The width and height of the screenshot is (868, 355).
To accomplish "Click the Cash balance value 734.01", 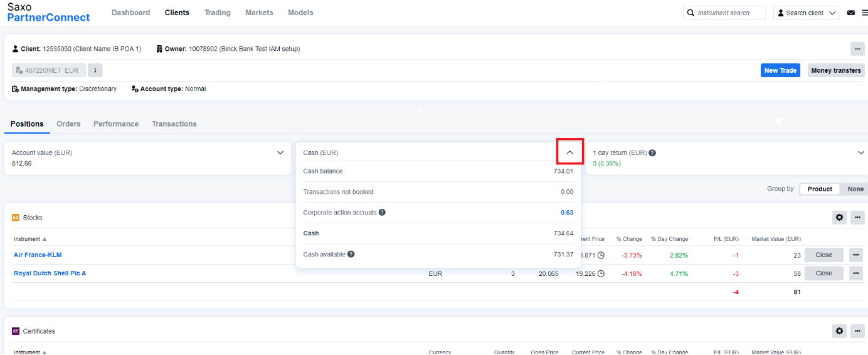I will click(x=563, y=171).
